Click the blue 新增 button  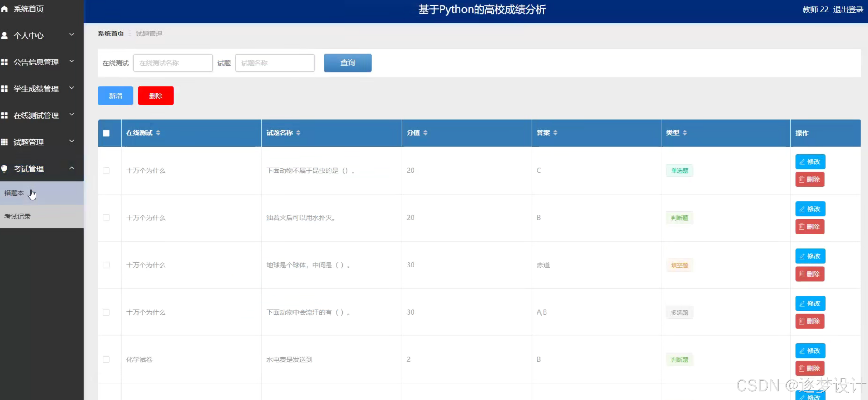click(x=116, y=96)
